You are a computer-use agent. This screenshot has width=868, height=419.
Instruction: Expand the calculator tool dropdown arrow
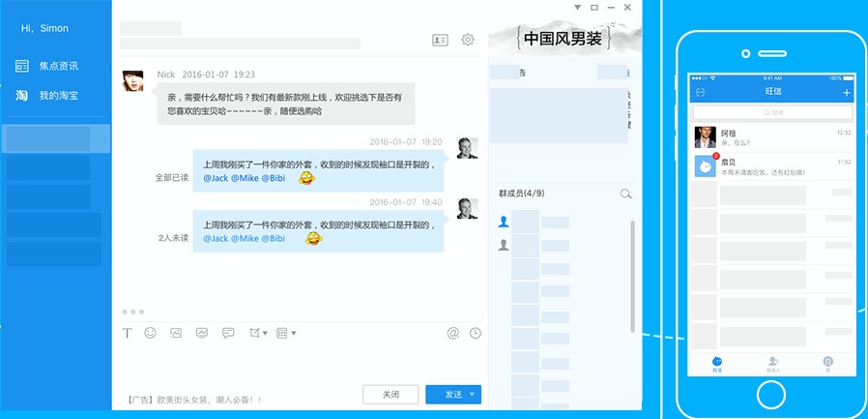tap(293, 333)
